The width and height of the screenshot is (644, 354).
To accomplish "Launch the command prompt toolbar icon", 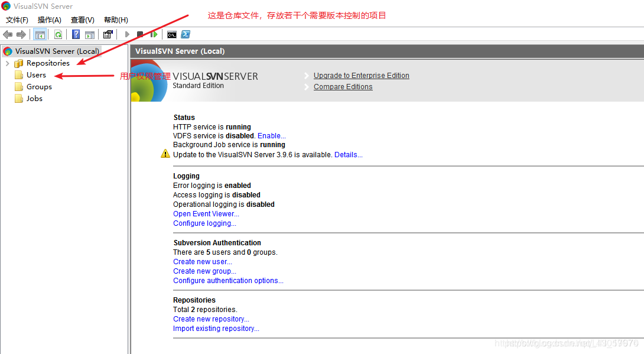I will click(x=172, y=34).
